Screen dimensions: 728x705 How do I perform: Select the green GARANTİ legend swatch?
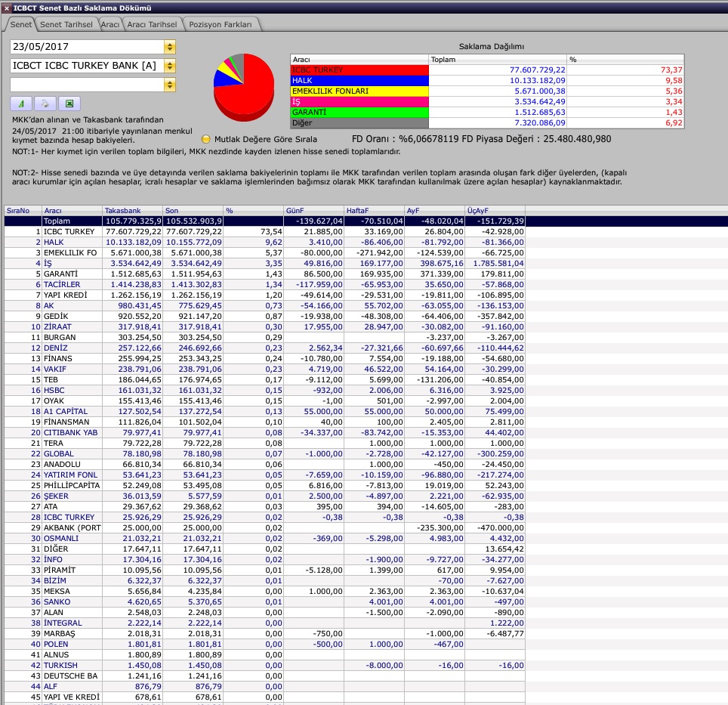pos(359,113)
